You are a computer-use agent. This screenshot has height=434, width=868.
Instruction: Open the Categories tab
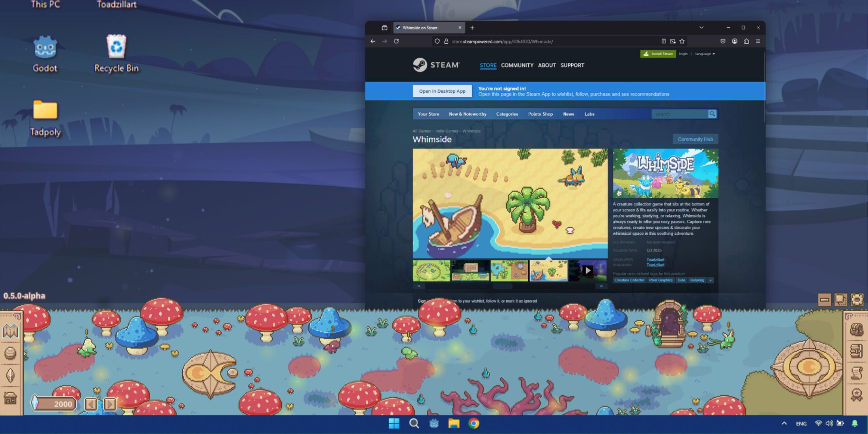pos(507,114)
